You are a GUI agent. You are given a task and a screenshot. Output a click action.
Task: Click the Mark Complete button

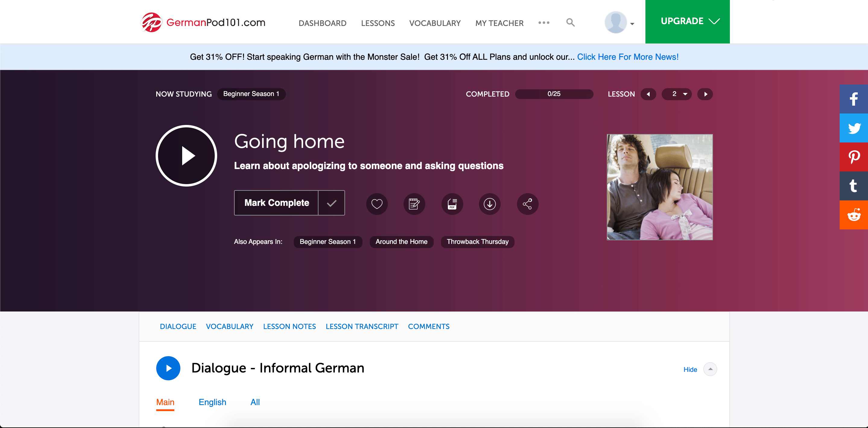276,203
